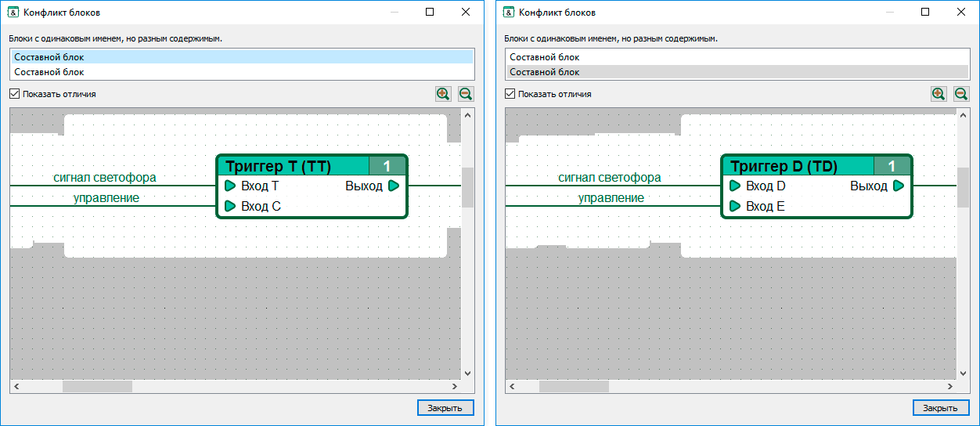Select first 'Составной блок' row in left window
The width and height of the screenshot is (980, 426).
tap(242, 57)
